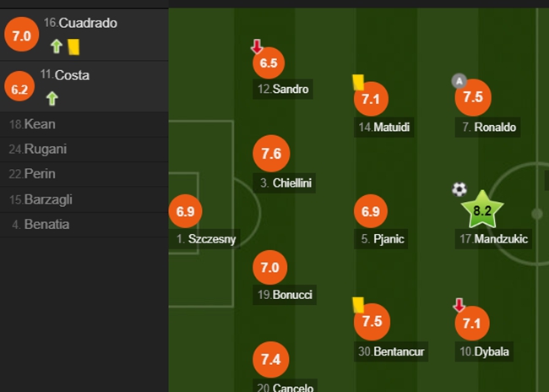The width and height of the screenshot is (549, 392).
Task: Select Barzagli in the substitutes list
Action: pos(84,199)
